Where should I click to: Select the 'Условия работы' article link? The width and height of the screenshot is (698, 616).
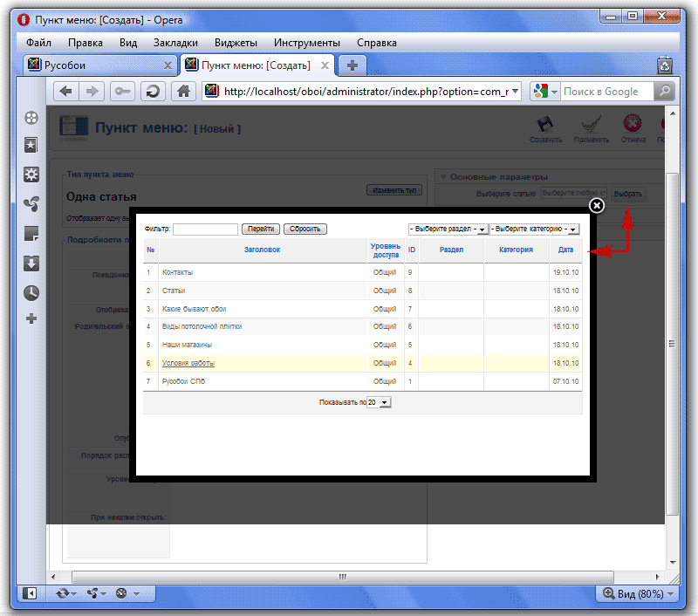pos(188,363)
